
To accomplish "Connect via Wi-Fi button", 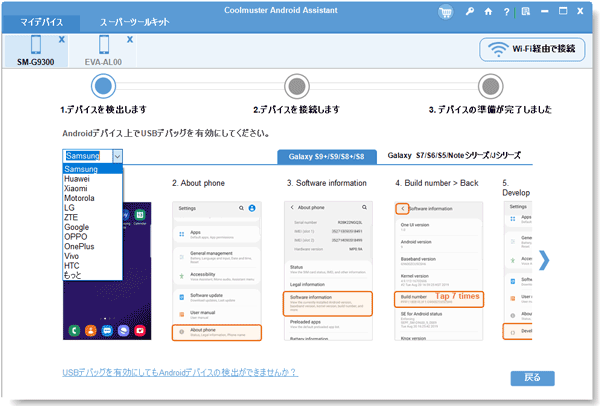I will [532, 49].
